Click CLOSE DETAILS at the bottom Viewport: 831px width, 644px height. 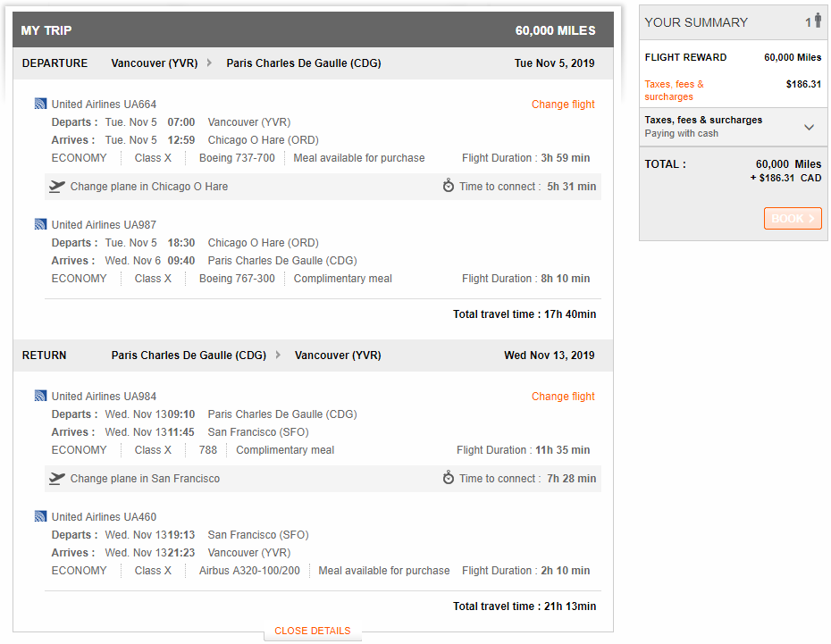point(312,631)
